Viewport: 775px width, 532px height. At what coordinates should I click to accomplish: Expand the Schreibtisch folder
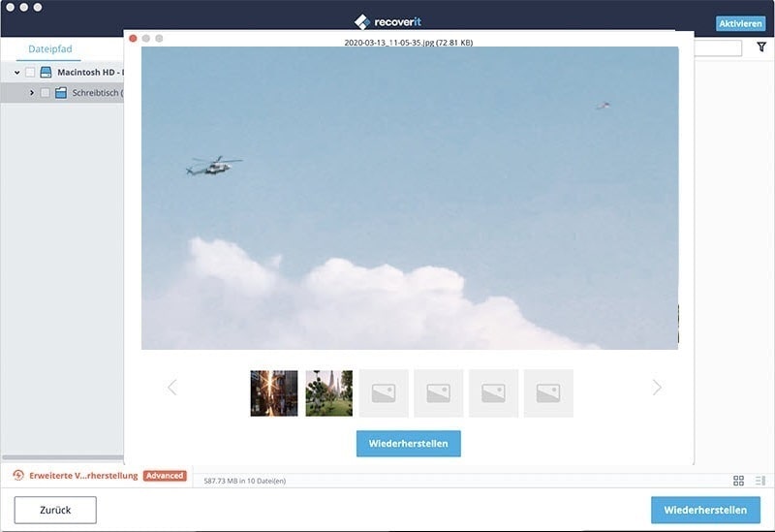point(32,92)
